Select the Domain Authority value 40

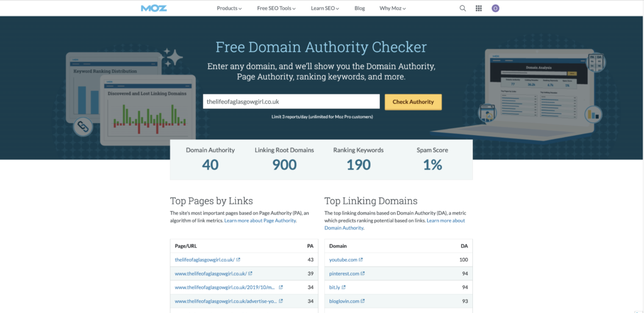210,165
